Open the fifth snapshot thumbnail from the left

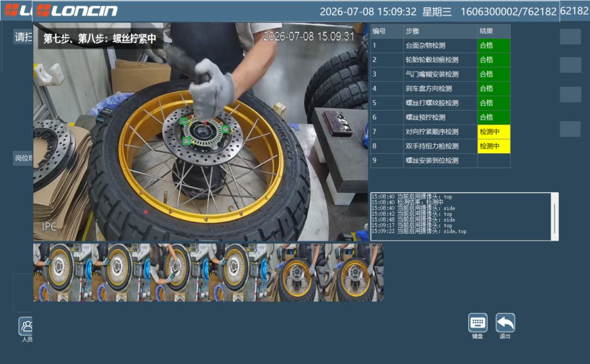pyautogui.click(x=296, y=272)
